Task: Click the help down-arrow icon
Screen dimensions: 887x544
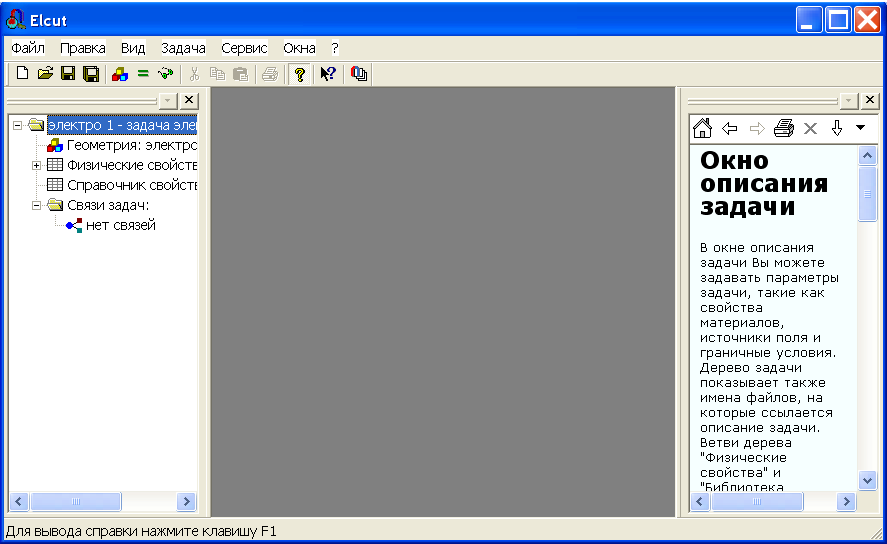Action: click(x=837, y=128)
